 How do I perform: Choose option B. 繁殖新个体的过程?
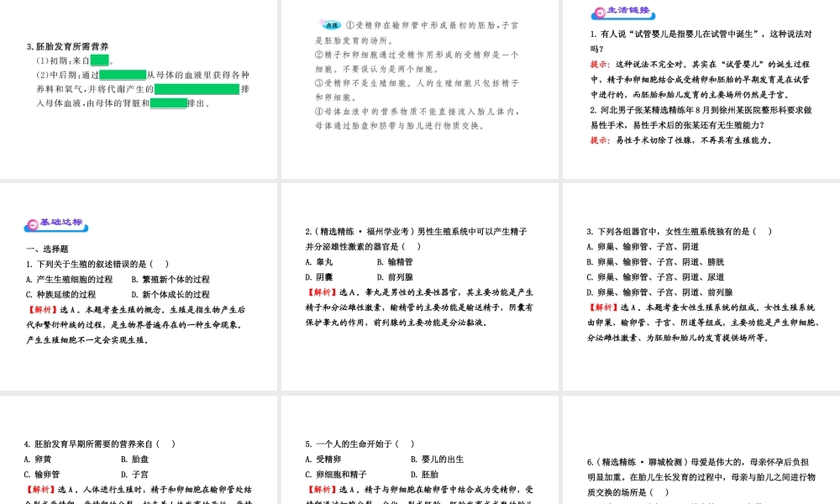[171, 280]
